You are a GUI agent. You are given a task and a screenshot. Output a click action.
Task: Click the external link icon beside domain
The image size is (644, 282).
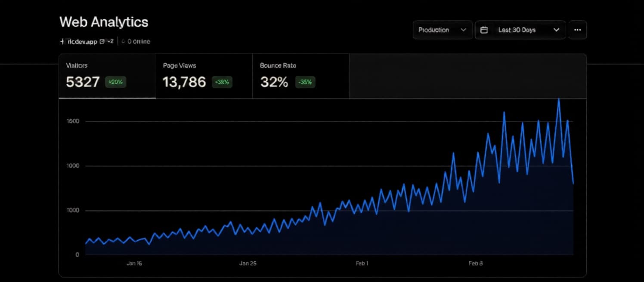pyautogui.click(x=102, y=42)
